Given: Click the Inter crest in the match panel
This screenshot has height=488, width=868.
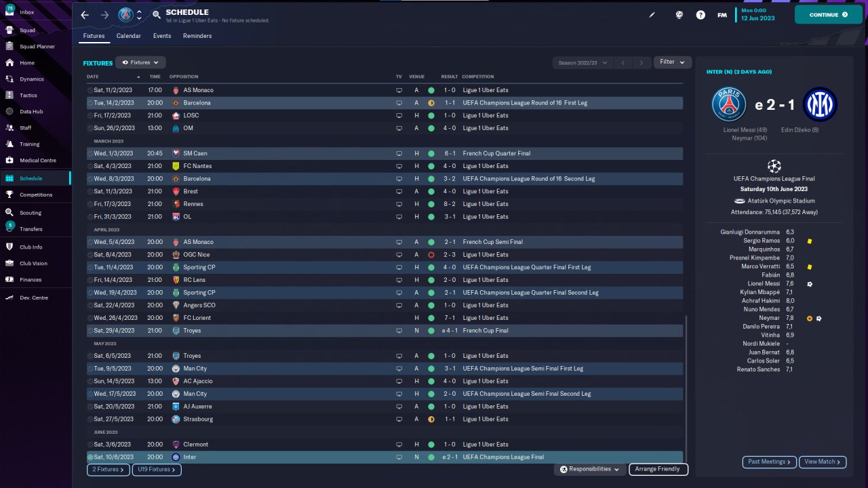Looking at the screenshot, I should click(820, 104).
